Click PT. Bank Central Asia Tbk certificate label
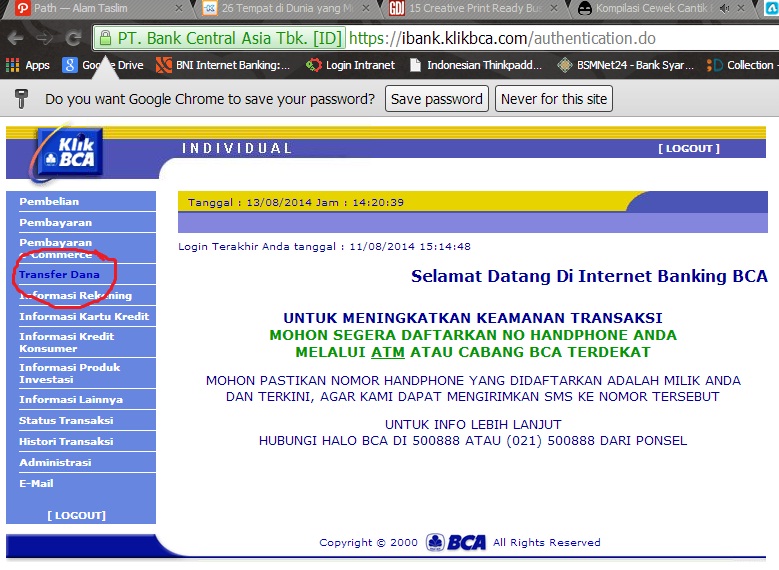 pyautogui.click(x=230, y=38)
